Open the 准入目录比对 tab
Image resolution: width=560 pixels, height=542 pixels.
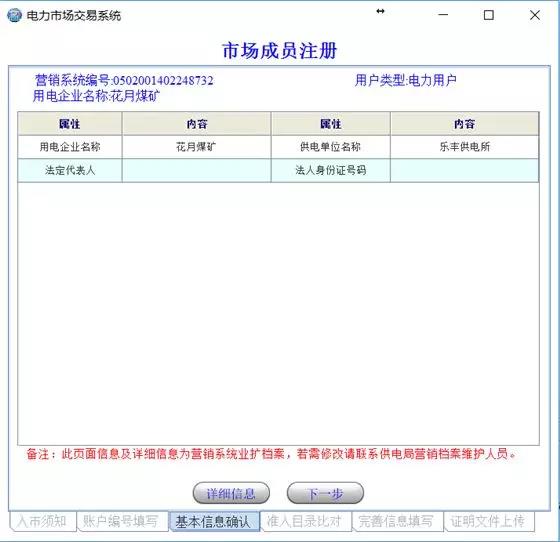(306, 521)
